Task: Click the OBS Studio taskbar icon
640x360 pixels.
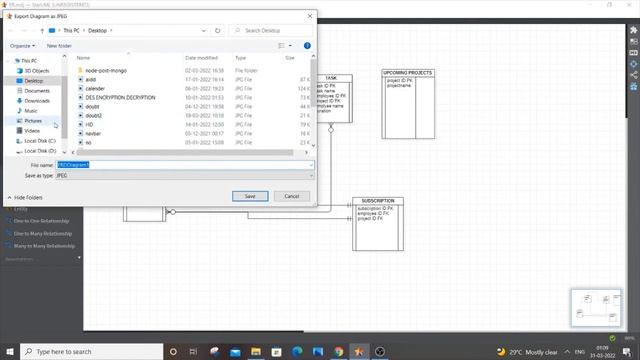Action: 380,351
